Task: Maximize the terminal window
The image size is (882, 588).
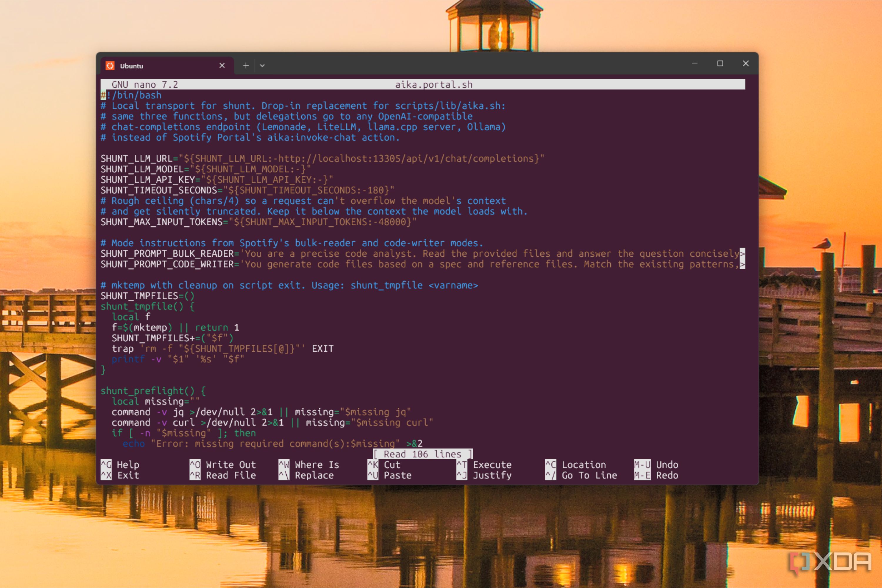Action: click(720, 64)
